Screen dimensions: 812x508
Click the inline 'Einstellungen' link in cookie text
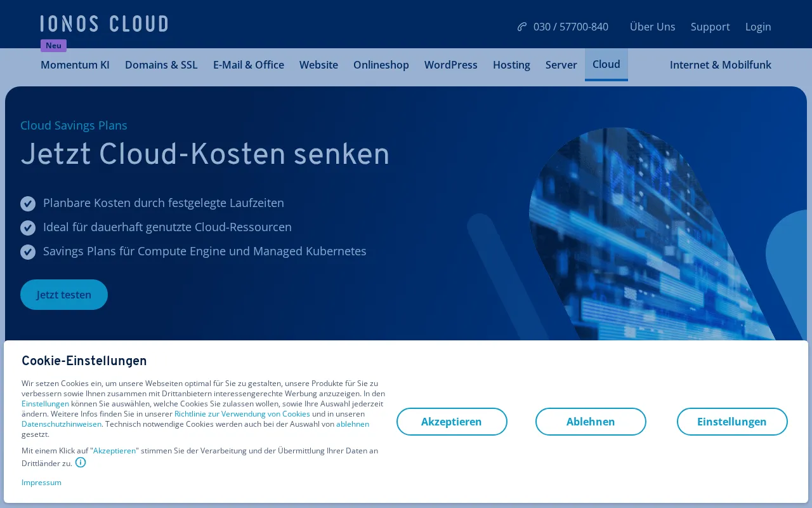pyautogui.click(x=45, y=404)
